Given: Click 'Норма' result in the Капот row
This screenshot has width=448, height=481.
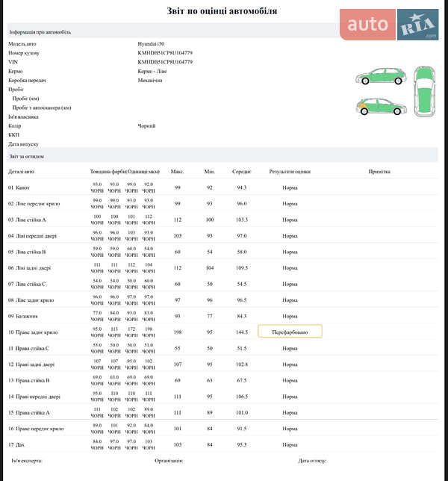Looking at the screenshot, I should click(290, 187).
